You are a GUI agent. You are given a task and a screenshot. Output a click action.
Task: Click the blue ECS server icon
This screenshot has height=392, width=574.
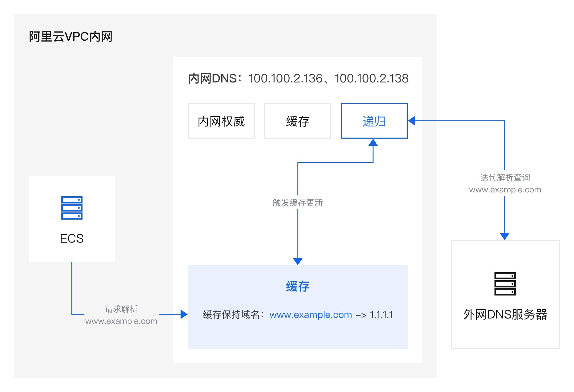[x=71, y=208]
